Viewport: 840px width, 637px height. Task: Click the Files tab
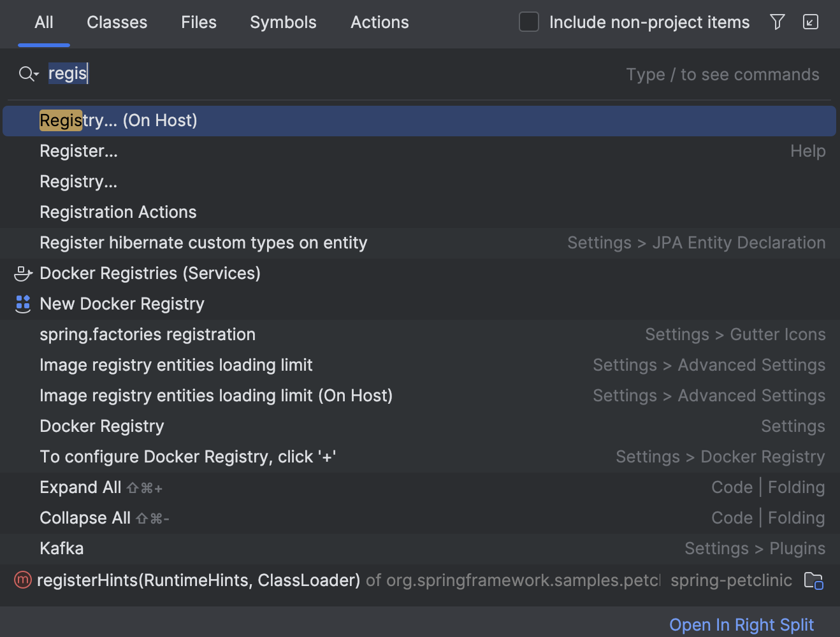pyautogui.click(x=198, y=22)
